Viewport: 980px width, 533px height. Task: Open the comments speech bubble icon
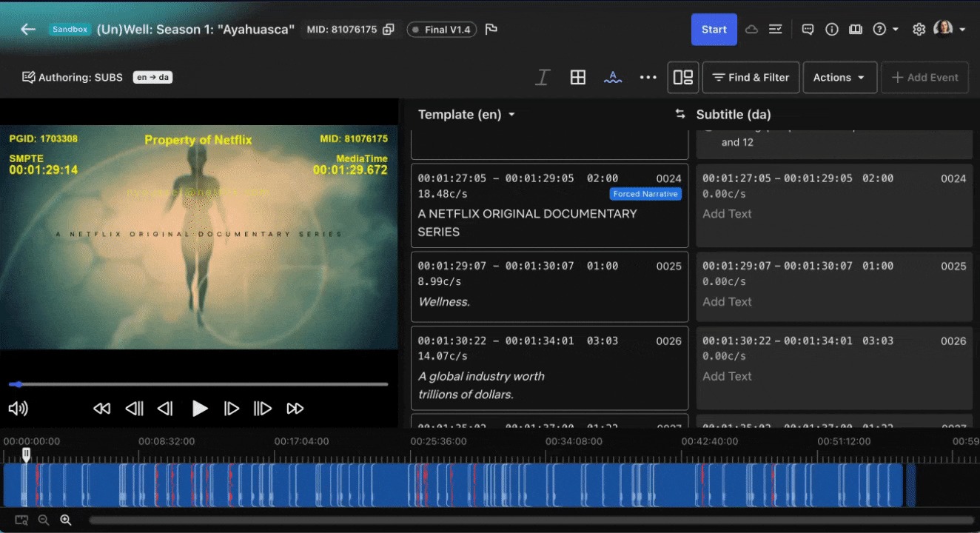point(808,30)
